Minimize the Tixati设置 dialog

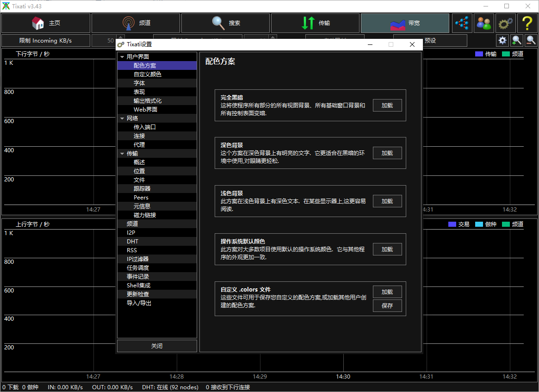tap(370, 44)
